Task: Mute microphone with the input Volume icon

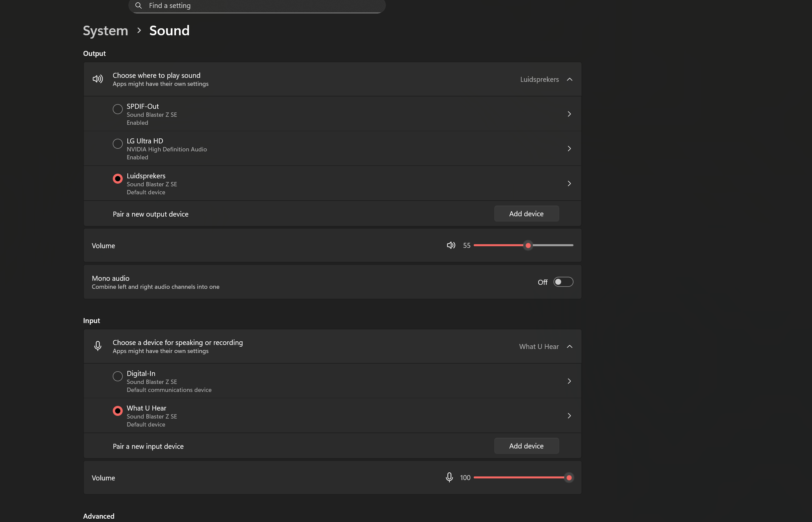Action: (449, 477)
